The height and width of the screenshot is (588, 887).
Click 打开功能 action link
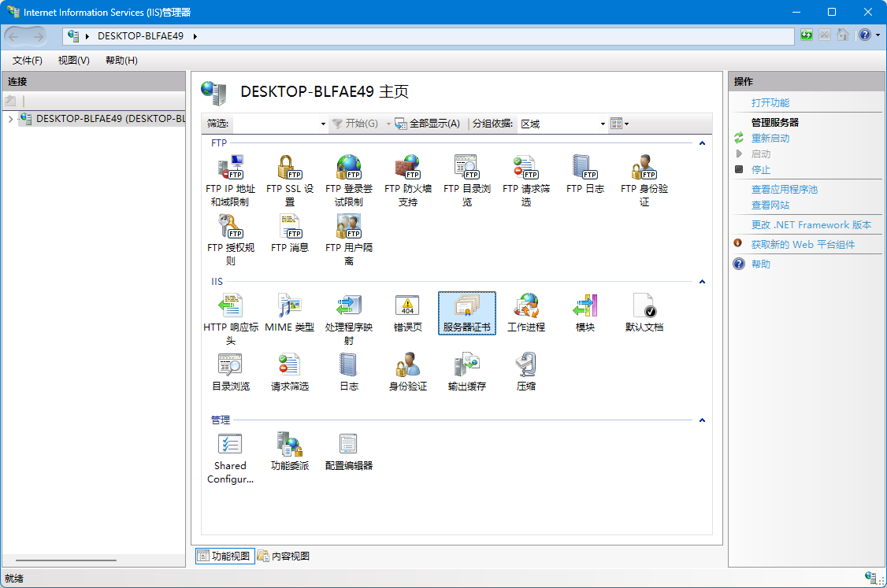[x=770, y=103]
